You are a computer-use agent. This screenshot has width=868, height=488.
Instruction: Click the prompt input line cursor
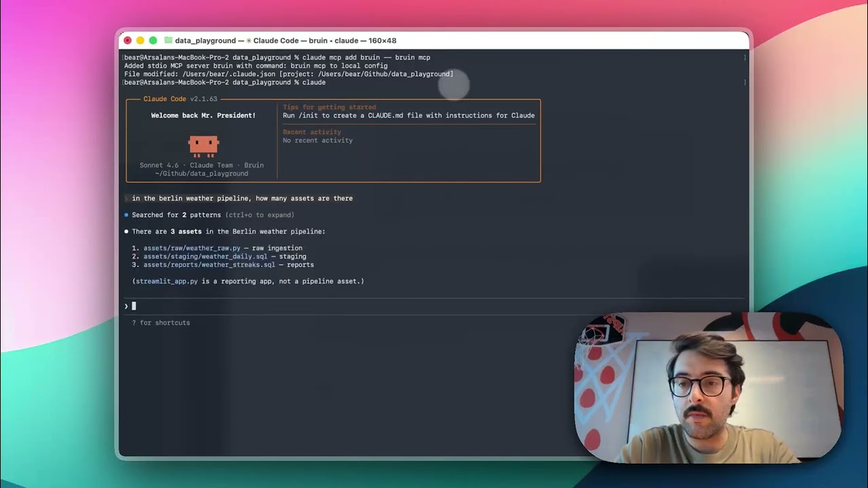pyautogui.click(x=134, y=306)
